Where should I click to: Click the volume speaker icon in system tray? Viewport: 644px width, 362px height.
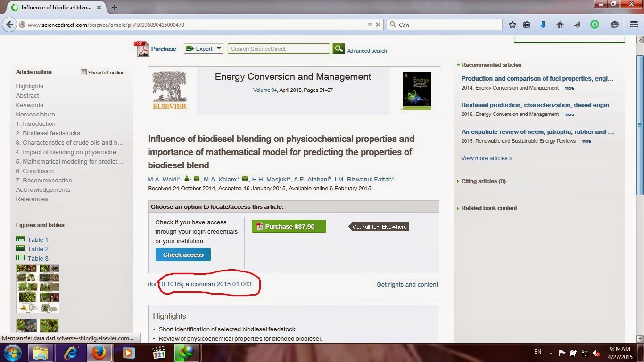597,353
